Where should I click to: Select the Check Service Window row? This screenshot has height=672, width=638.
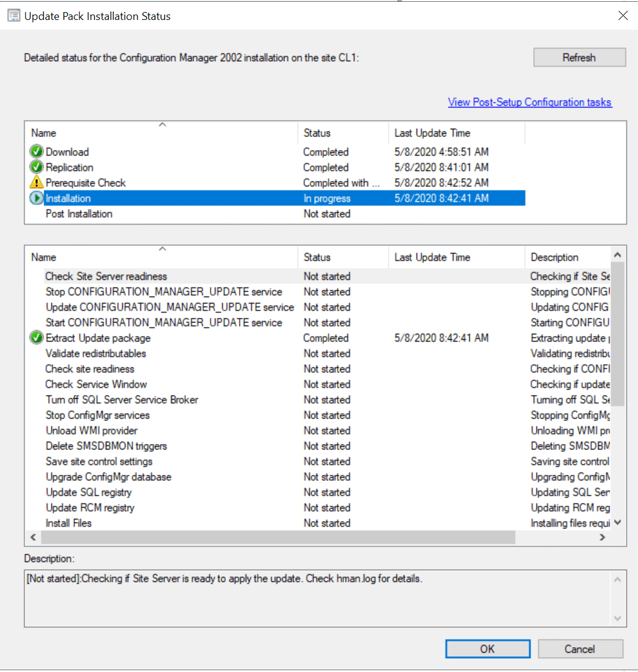pos(318,384)
